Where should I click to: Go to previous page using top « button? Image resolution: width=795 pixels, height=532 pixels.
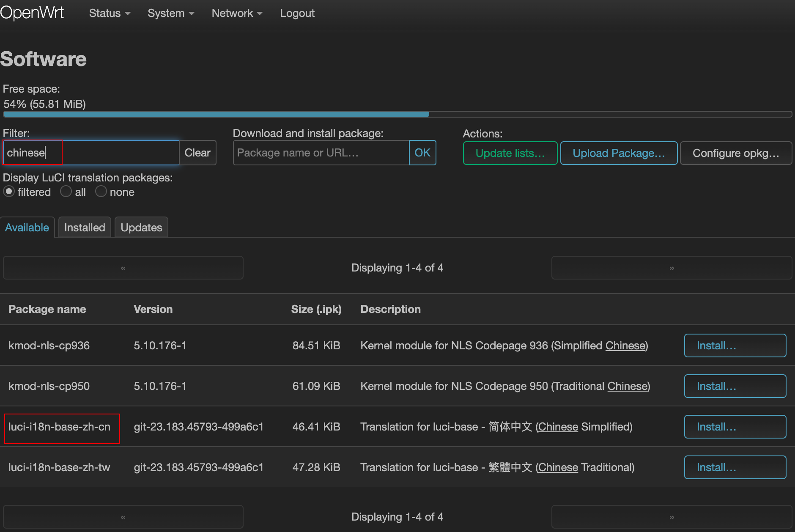click(123, 268)
